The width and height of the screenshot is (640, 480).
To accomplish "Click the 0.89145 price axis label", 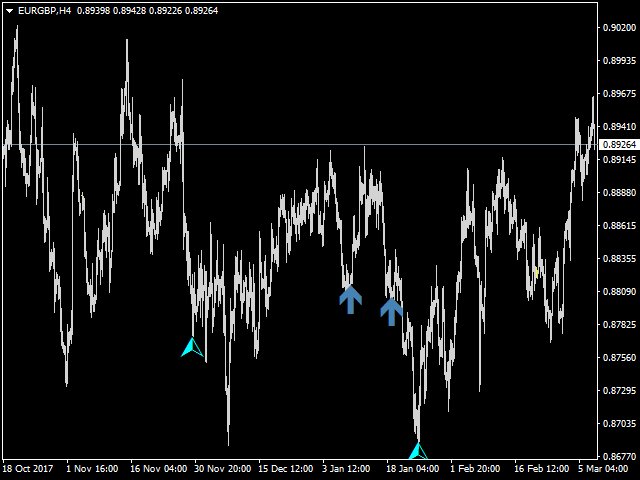I will (x=619, y=160).
